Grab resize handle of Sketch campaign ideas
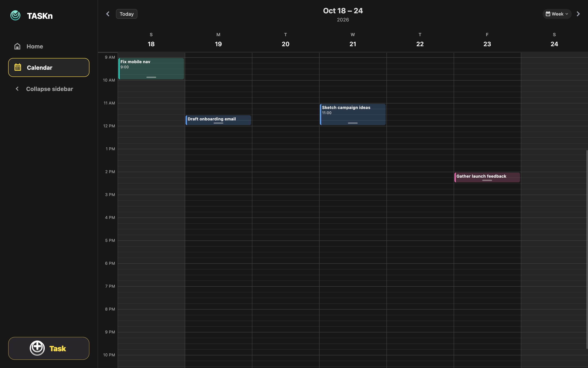The width and height of the screenshot is (588, 368). coord(353,123)
